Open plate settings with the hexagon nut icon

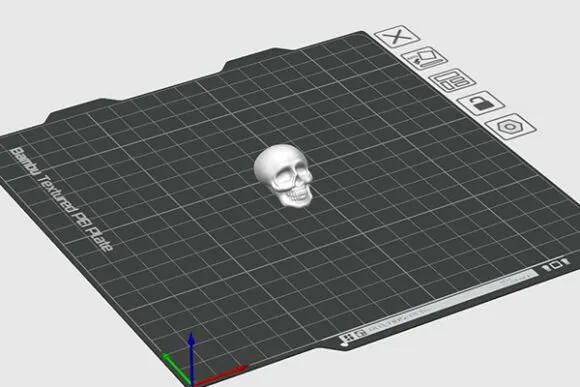pyautogui.click(x=510, y=127)
